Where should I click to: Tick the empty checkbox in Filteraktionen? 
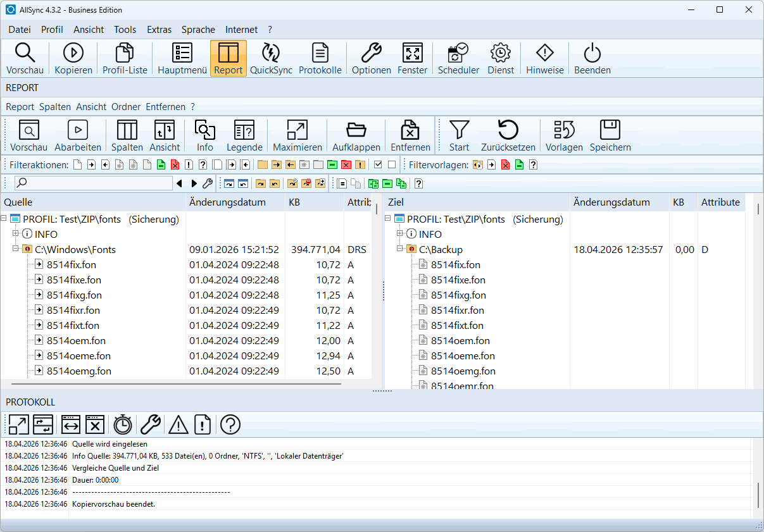click(x=392, y=165)
